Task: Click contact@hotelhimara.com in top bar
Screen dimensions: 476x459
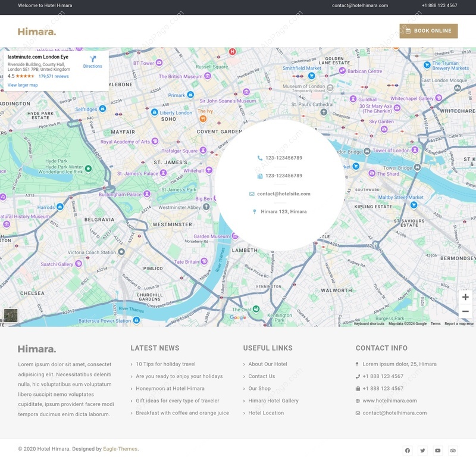Action: (360, 5)
